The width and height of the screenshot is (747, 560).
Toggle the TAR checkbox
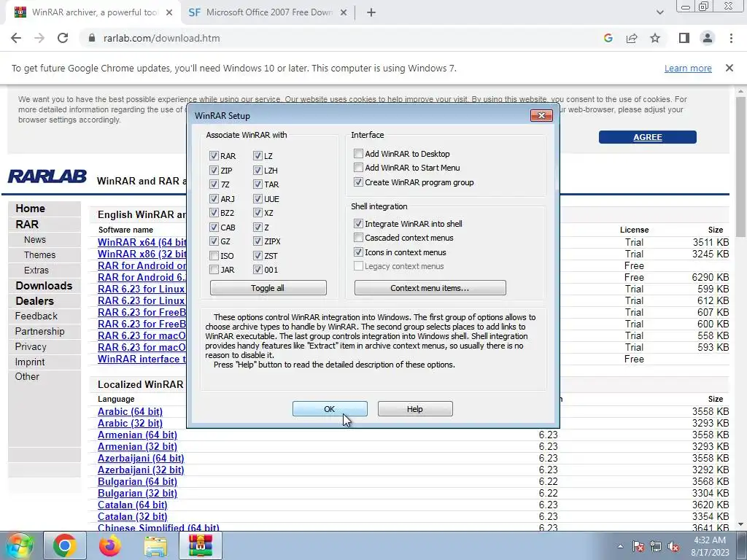258,184
